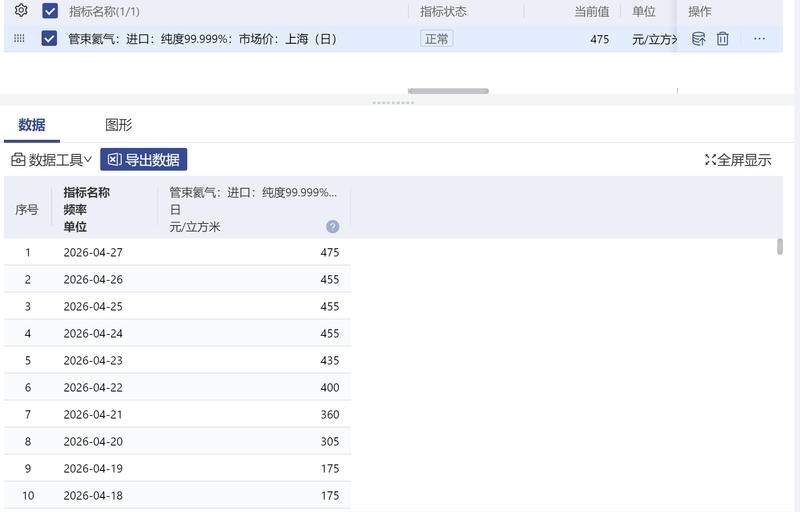
Task: Click the 导出数据 export button
Action: tap(144, 160)
